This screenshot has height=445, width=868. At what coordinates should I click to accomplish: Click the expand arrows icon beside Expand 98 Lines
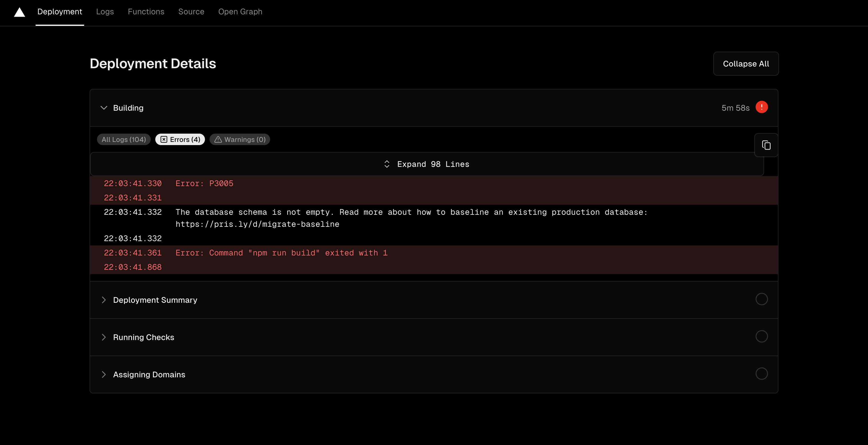[x=387, y=164]
